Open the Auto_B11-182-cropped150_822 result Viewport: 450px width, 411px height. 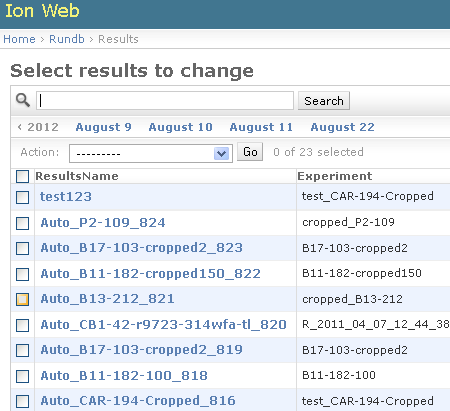click(150, 274)
